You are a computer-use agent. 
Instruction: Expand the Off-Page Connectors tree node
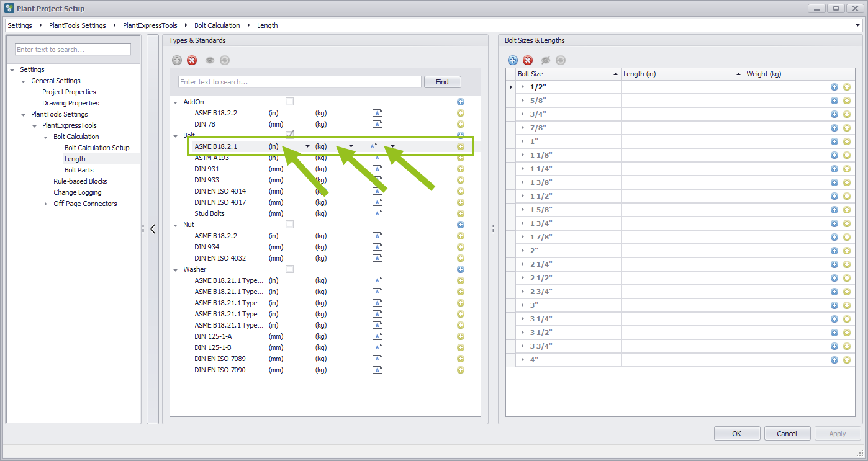pos(46,204)
